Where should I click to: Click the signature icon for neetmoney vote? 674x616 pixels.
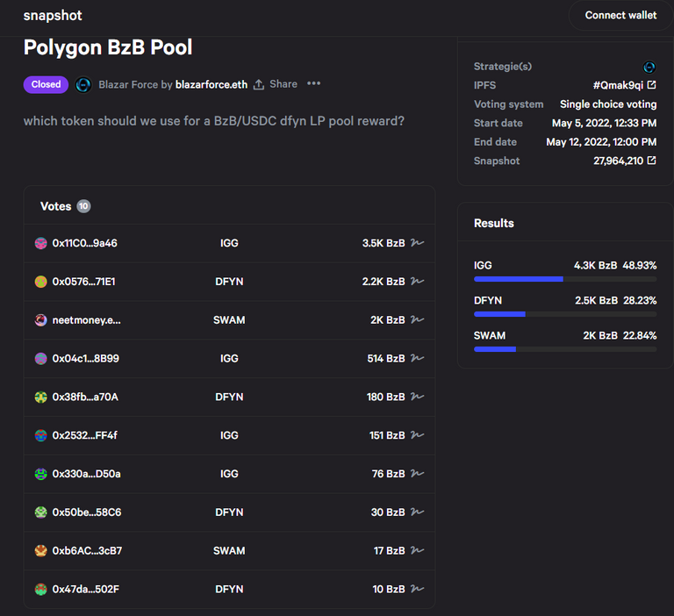point(417,319)
